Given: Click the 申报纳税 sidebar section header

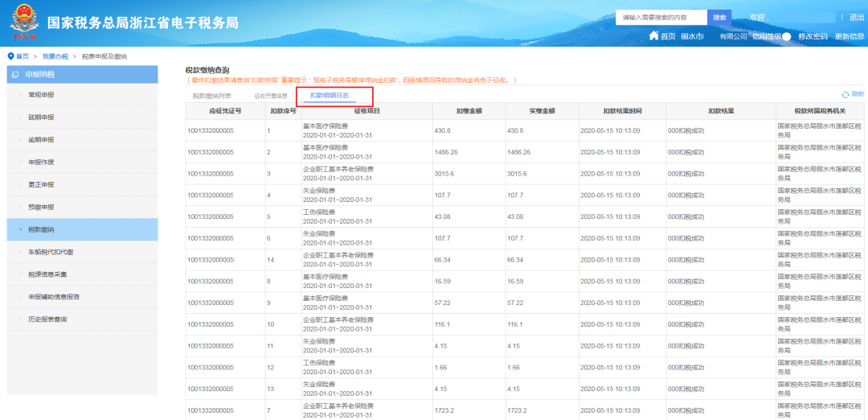Looking at the screenshot, I should tap(83, 75).
